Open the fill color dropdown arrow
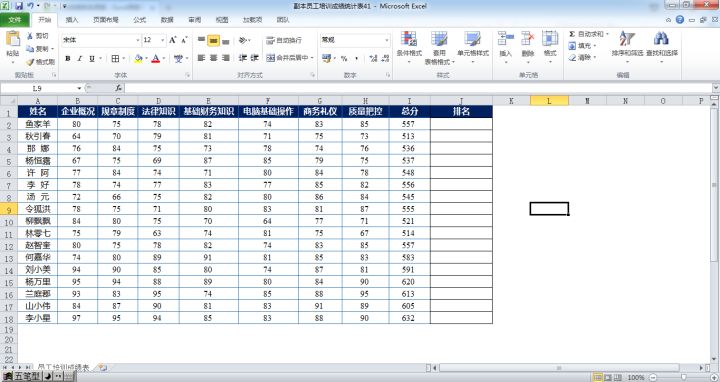 coord(146,59)
